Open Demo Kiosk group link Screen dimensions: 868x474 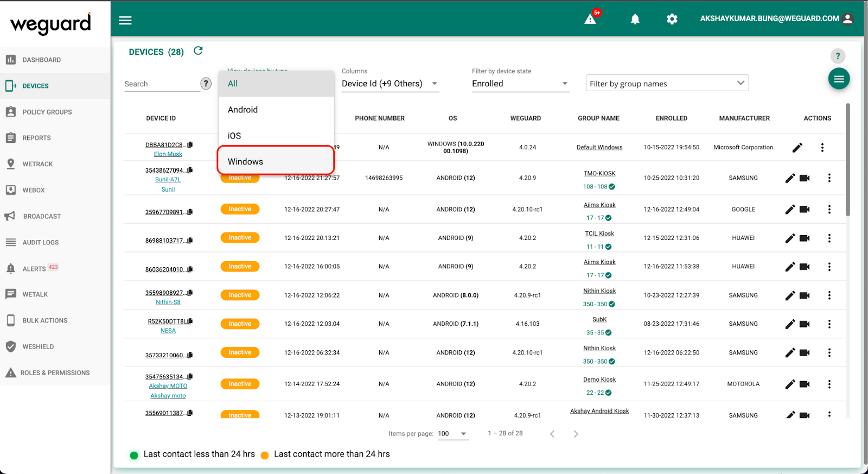[599, 380]
